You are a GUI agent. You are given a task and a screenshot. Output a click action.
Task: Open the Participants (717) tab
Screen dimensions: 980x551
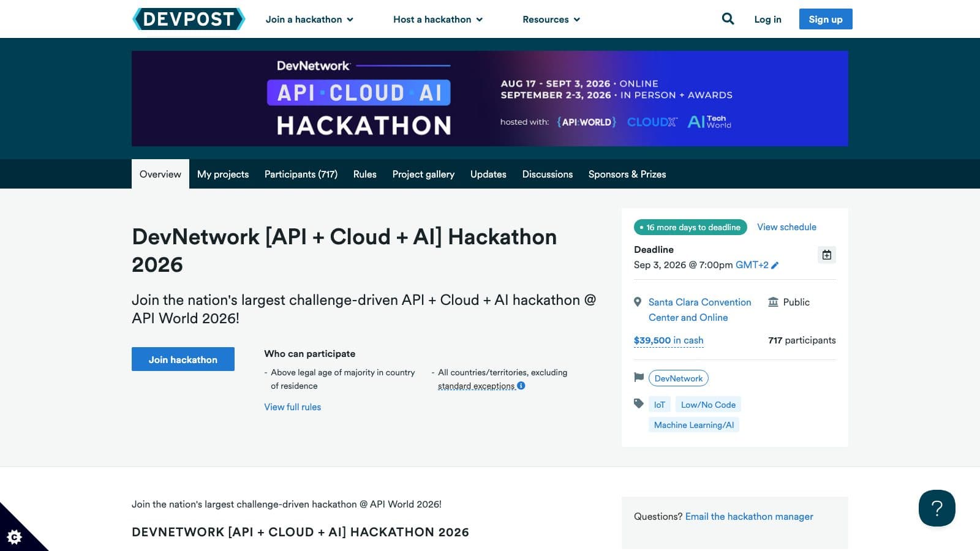coord(301,174)
